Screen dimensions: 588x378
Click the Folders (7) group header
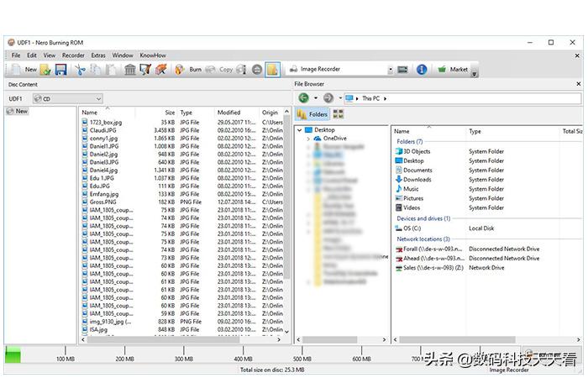pyautogui.click(x=410, y=142)
